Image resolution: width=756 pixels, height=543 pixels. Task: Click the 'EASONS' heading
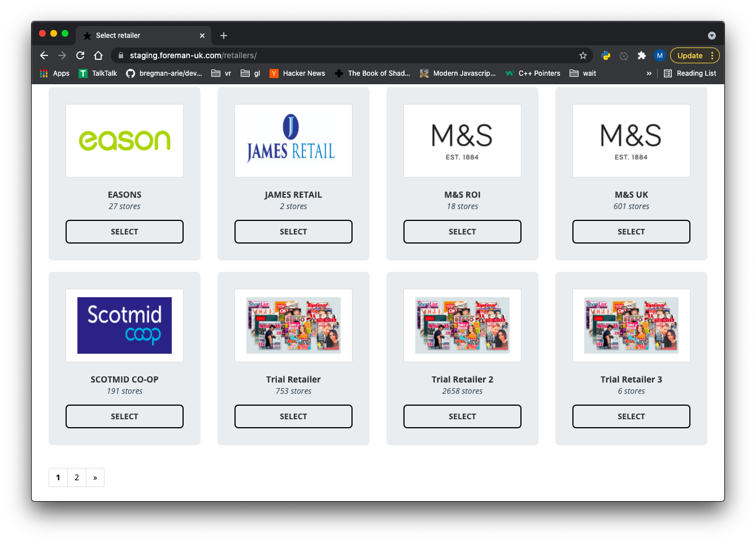tap(124, 195)
